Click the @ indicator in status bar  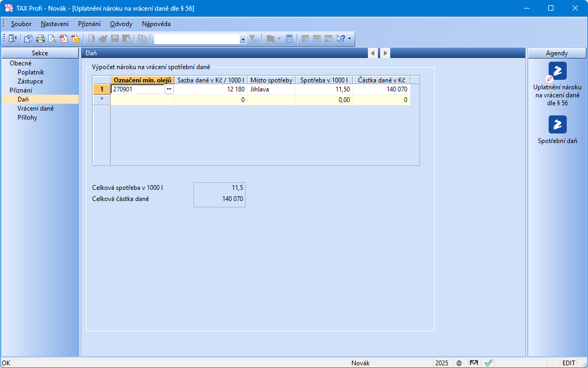(x=459, y=363)
